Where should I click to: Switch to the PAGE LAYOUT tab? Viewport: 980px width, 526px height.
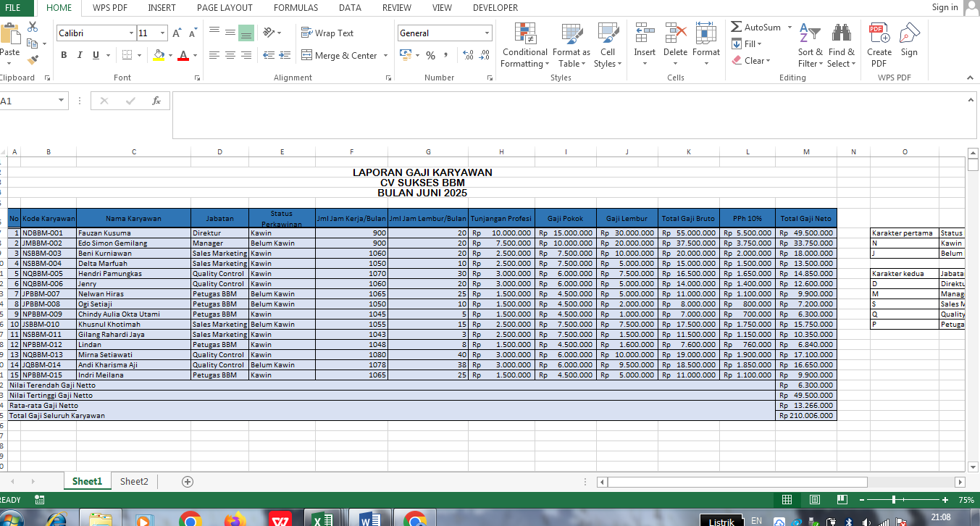point(225,8)
